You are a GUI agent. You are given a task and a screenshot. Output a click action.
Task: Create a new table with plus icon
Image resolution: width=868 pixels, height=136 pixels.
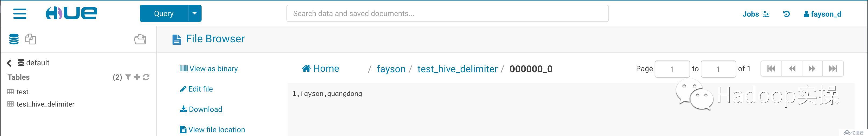pos(137,77)
